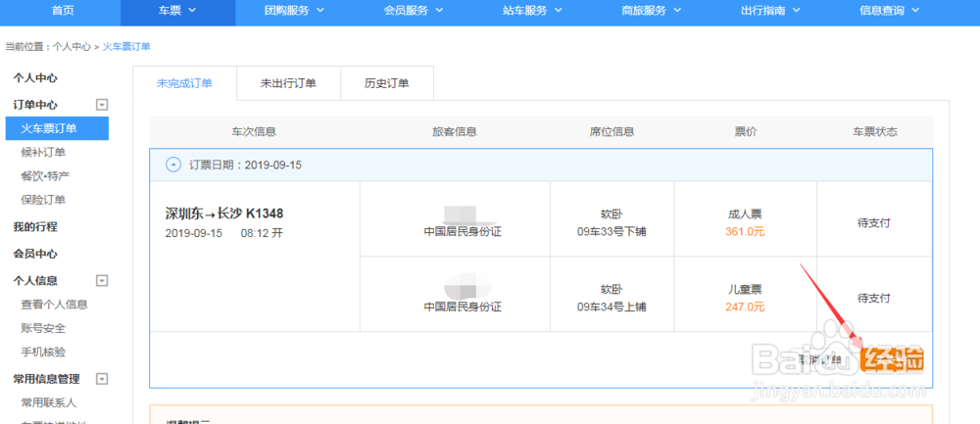Click the 票价 column header
This screenshot has height=424, width=980.
[745, 132]
